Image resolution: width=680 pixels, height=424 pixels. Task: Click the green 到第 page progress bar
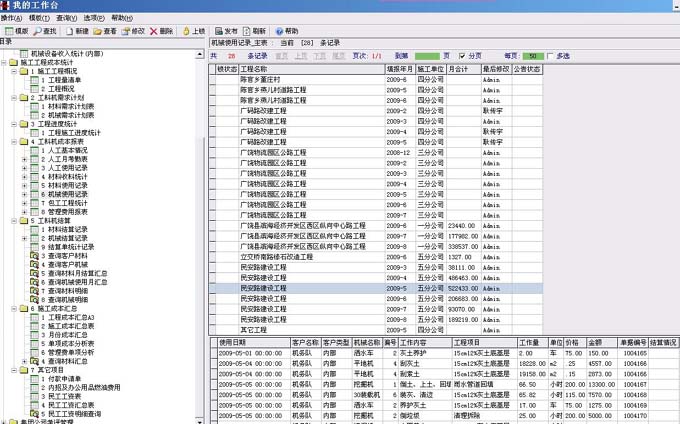(427, 56)
